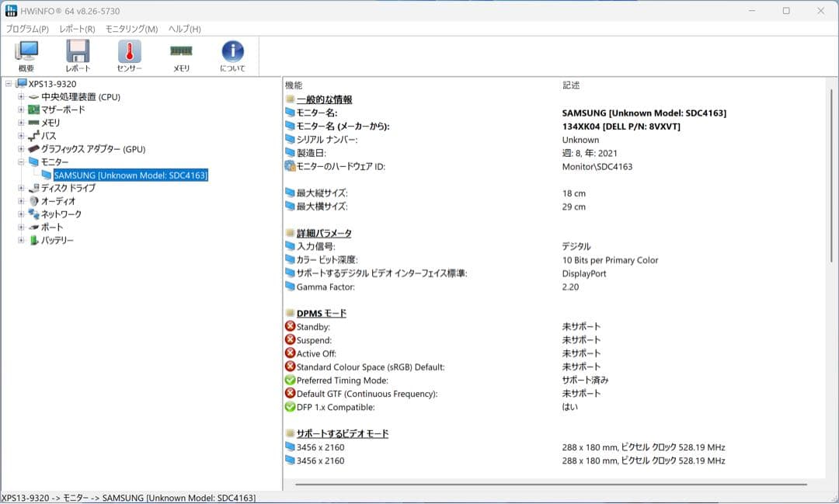839x504 pixels.
Task: Open the プログラム menu
Action: (x=24, y=29)
